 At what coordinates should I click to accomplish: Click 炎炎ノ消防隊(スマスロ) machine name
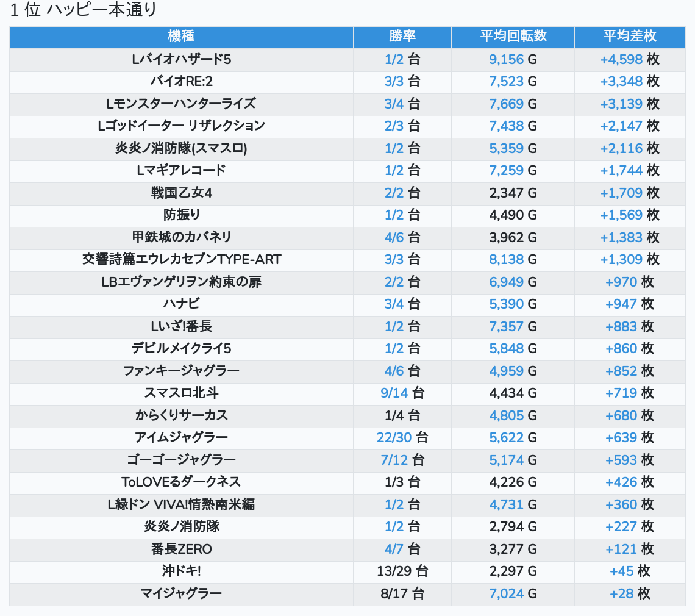(181, 148)
